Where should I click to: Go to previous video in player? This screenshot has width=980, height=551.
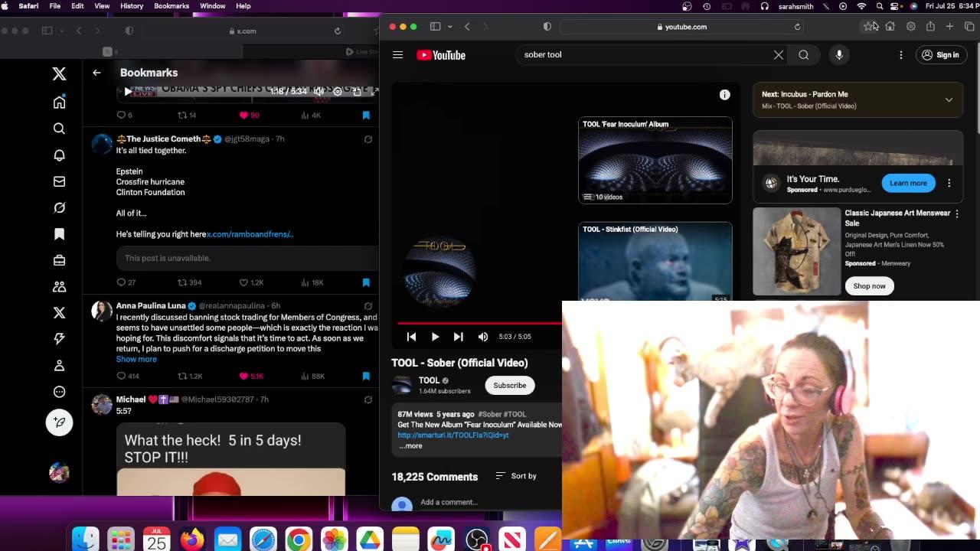(411, 337)
